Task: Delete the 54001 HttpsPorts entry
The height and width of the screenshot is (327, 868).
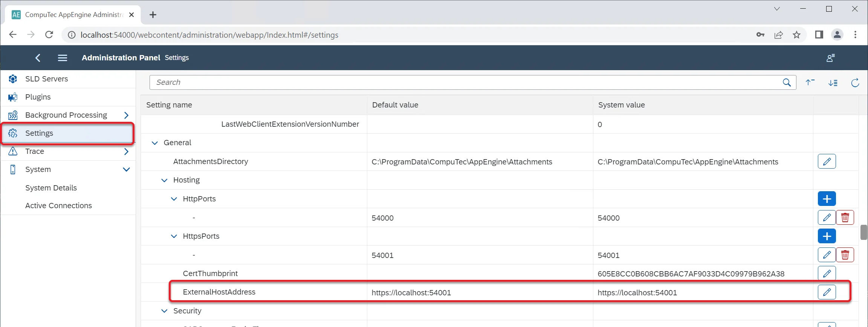Action: 845,255
